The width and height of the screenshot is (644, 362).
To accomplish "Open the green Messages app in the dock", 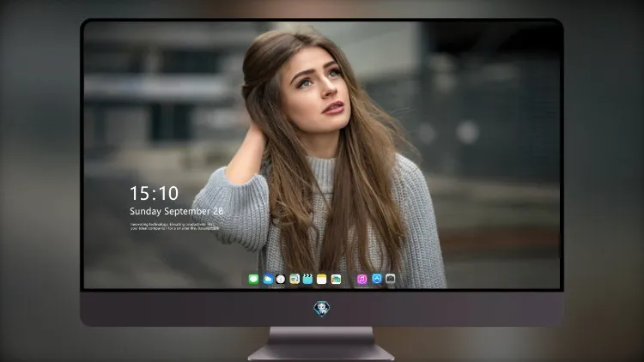I will click(x=253, y=280).
